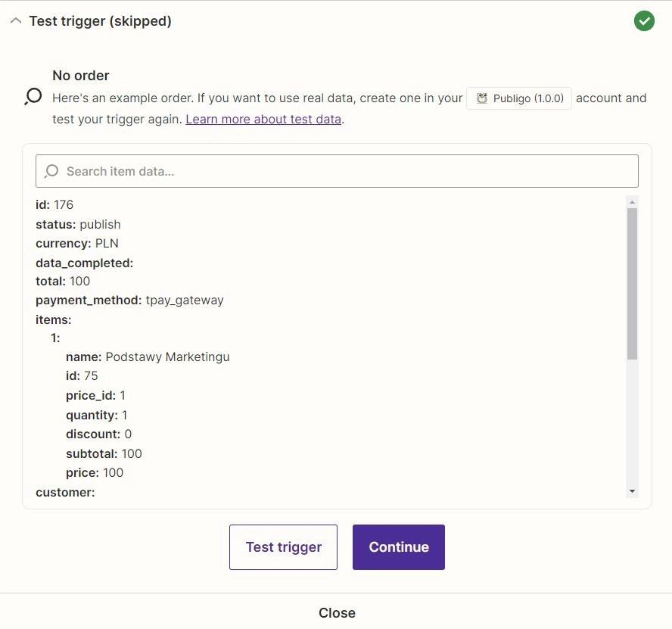Click the scrollbar up arrow
The image size is (672, 629).
(632, 202)
